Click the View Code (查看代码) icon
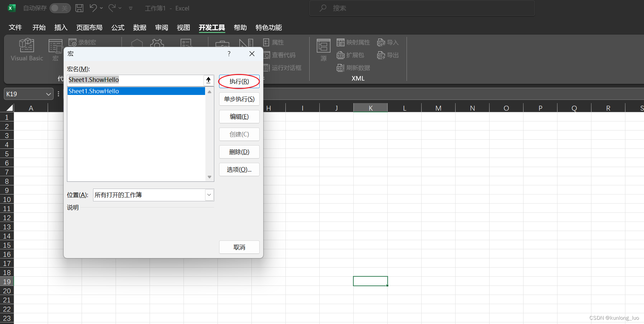Image resolution: width=644 pixels, height=324 pixels. tap(266, 55)
